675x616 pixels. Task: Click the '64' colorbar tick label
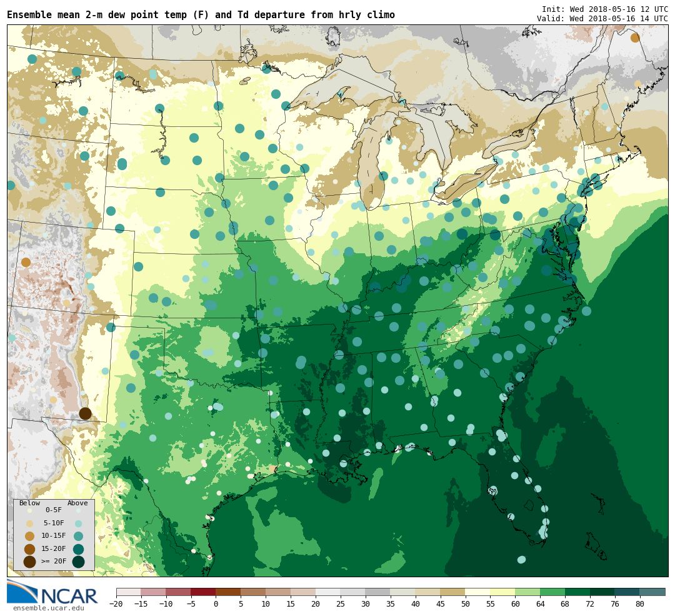tap(541, 603)
